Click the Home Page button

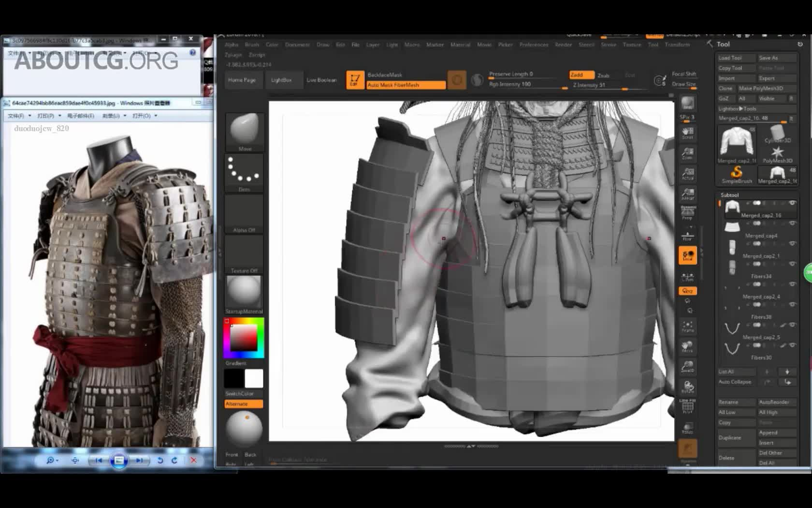pyautogui.click(x=242, y=80)
